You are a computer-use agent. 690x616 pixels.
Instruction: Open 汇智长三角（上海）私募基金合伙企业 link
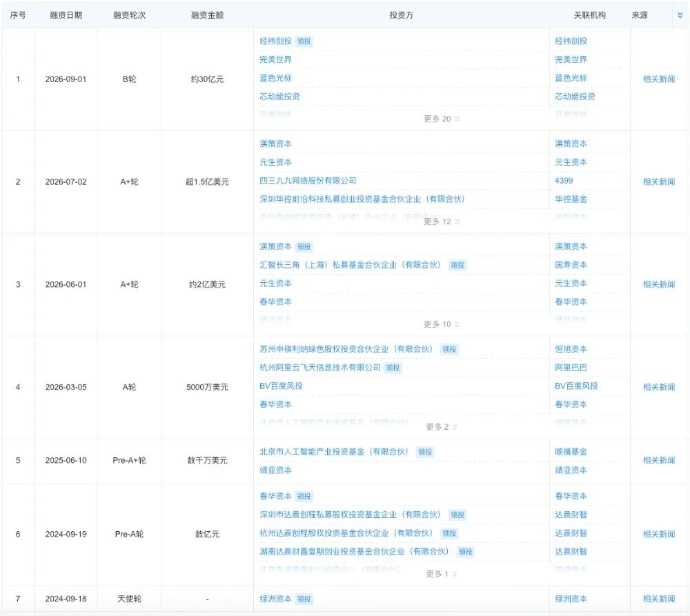pyautogui.click(x=350, y=265)
